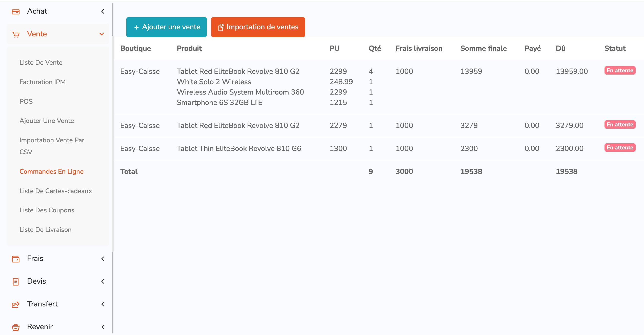644x335 pixels.
Task: Expand the Transfert section arrow
Action: point(103,304)
